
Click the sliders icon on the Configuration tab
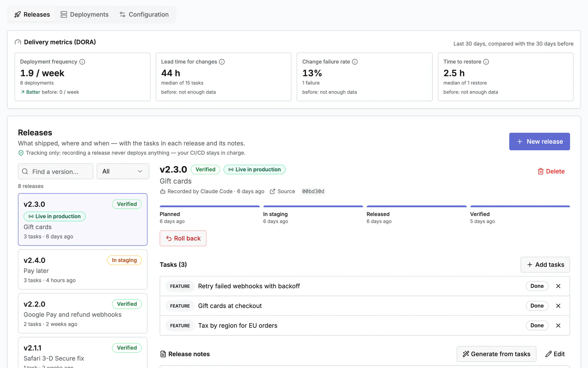click(123, 14)
